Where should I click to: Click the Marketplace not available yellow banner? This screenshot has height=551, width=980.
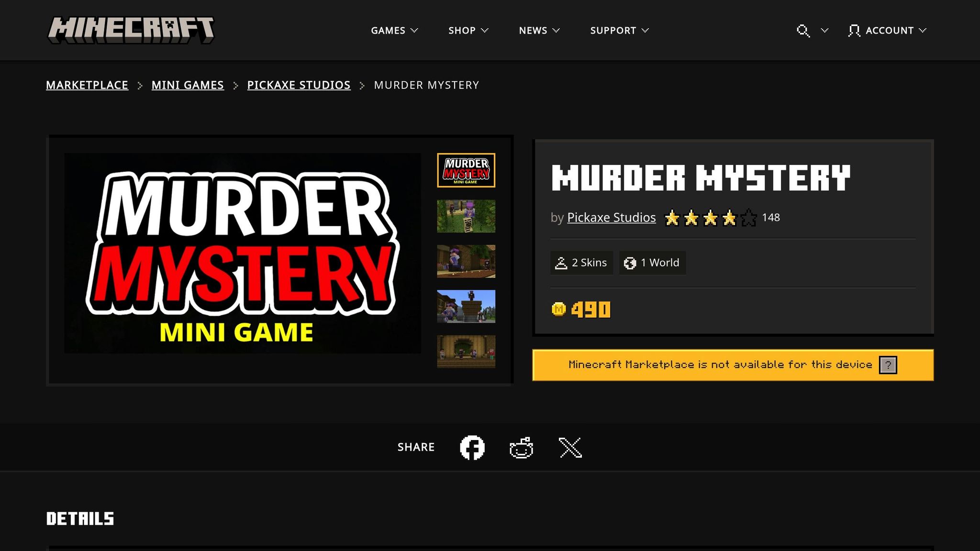point(733,365)
